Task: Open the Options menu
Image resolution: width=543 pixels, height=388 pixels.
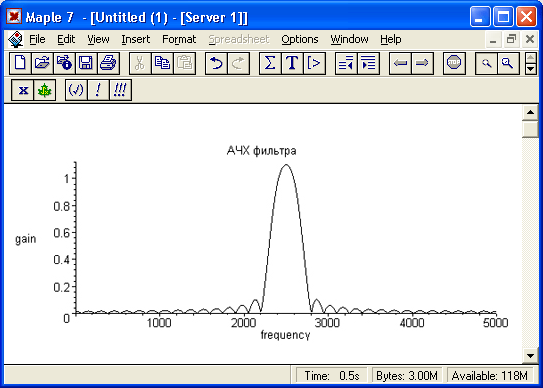Action: 300,39
